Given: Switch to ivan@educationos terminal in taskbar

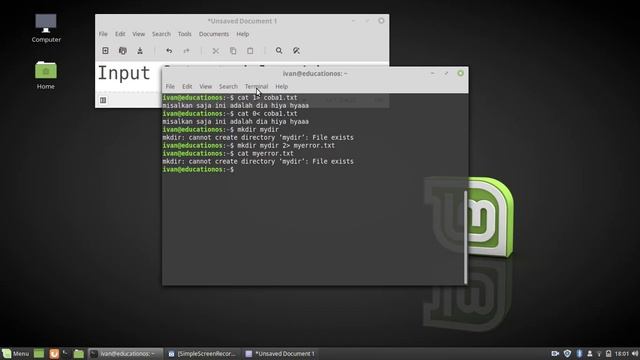Looking at the screenshot, I should tap(125, 353).
